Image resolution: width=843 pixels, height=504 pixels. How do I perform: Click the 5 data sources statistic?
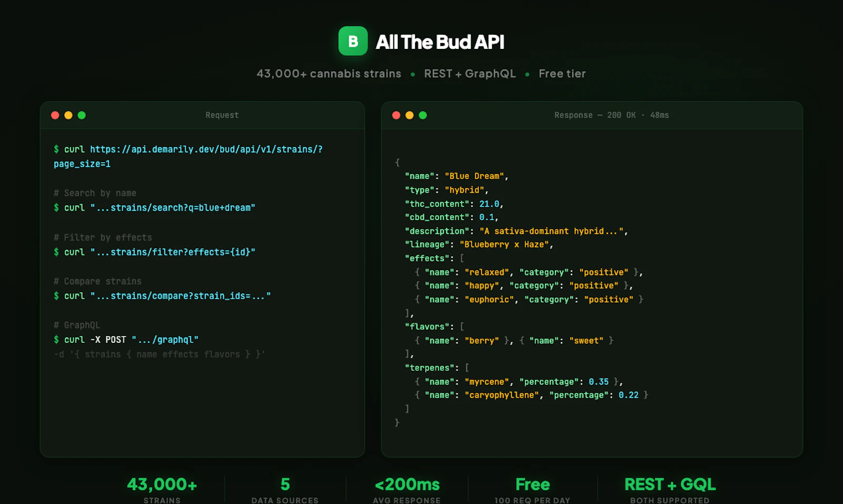pyautogui.click(x=285, y=490)
